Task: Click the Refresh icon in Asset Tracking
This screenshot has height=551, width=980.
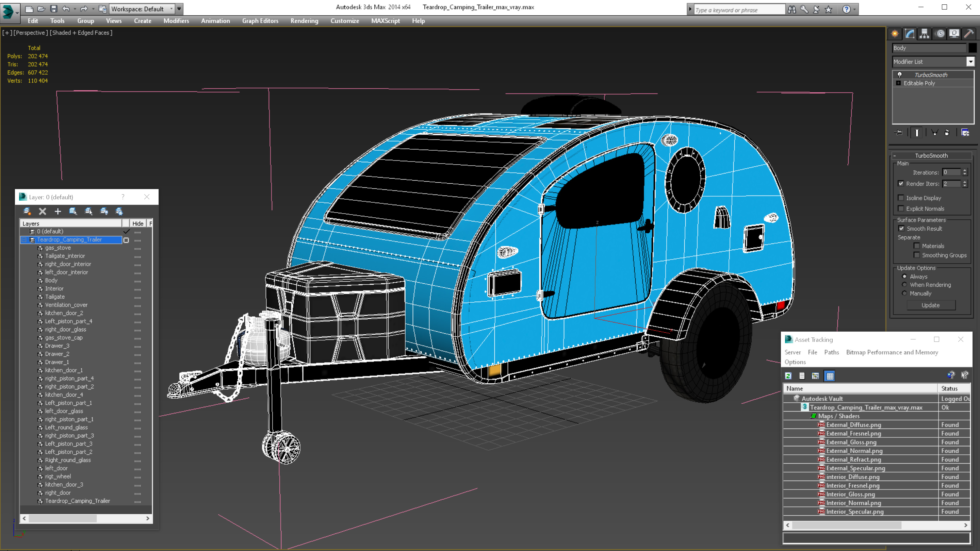Action: (788, 376)
